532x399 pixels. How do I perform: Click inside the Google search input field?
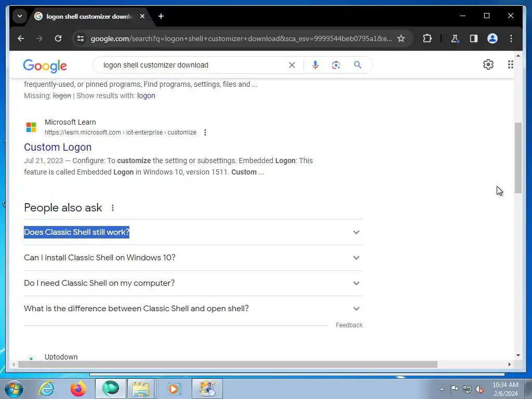coord(193,65)
